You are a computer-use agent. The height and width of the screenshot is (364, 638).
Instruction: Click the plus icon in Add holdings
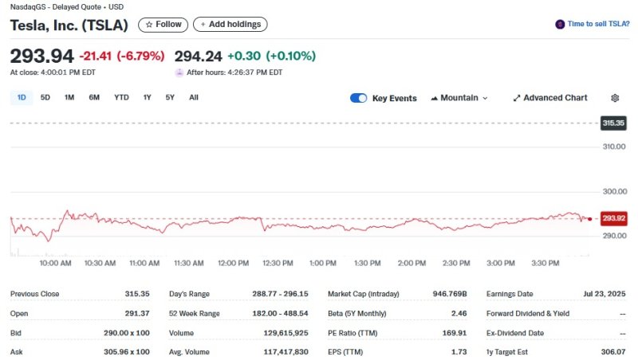[x=203, y=25]
